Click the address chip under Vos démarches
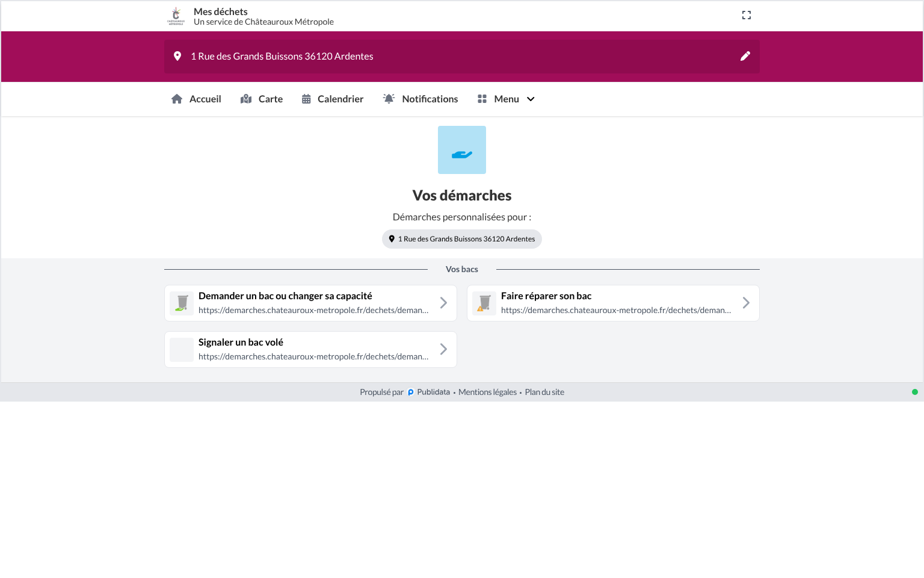This screenshot has width=924, height=578. (462, 239)
